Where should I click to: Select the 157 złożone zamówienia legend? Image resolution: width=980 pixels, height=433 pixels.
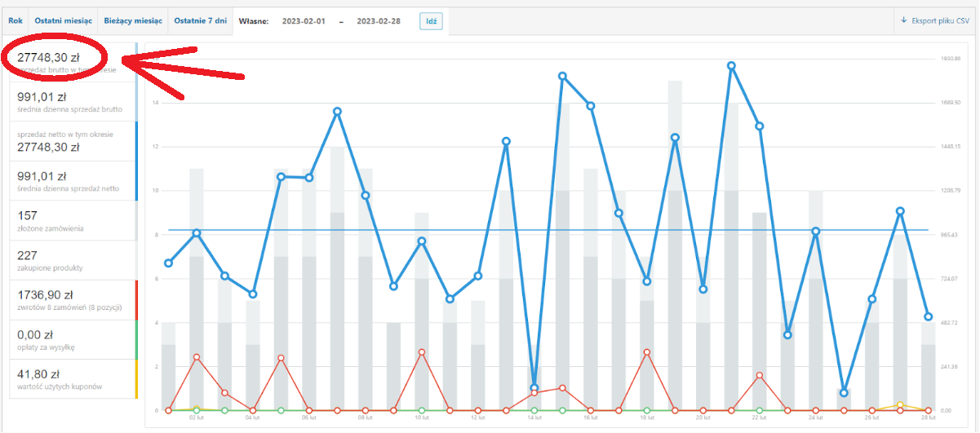[x=73, y=220]
